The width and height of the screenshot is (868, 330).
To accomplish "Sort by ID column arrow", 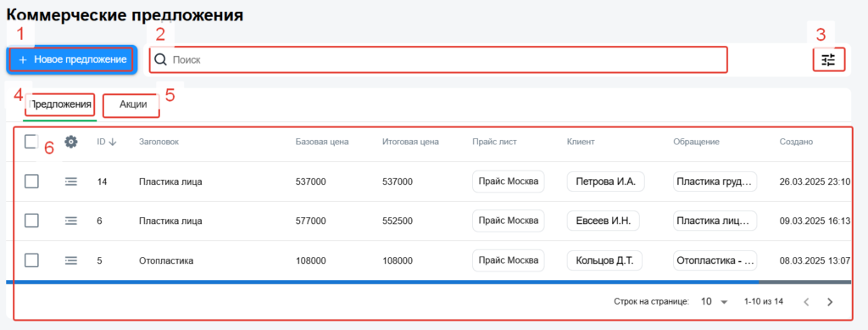I will (113, 142).
